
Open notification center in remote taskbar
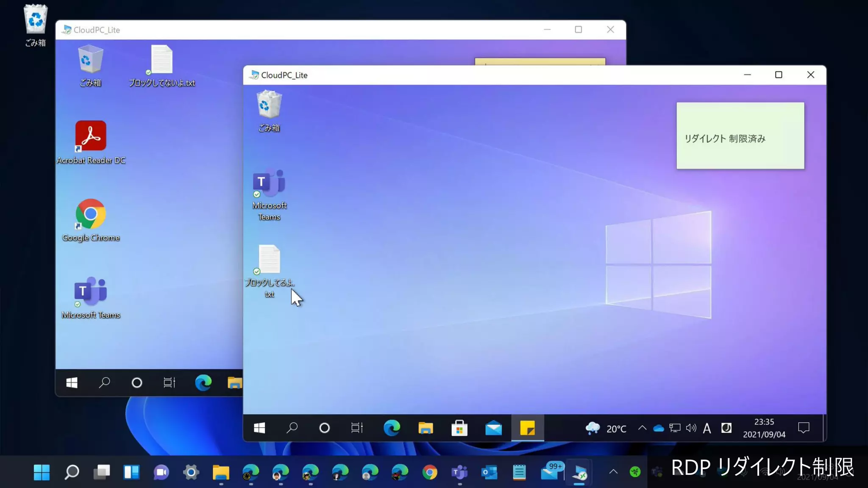[804, 428]
